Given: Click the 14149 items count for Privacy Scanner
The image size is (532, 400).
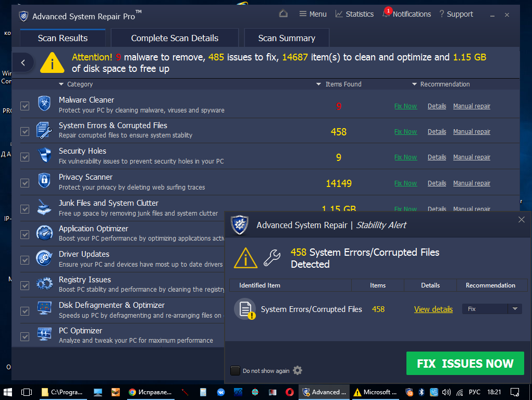Looking at the screenshot, I should click(x=339, y=183).
